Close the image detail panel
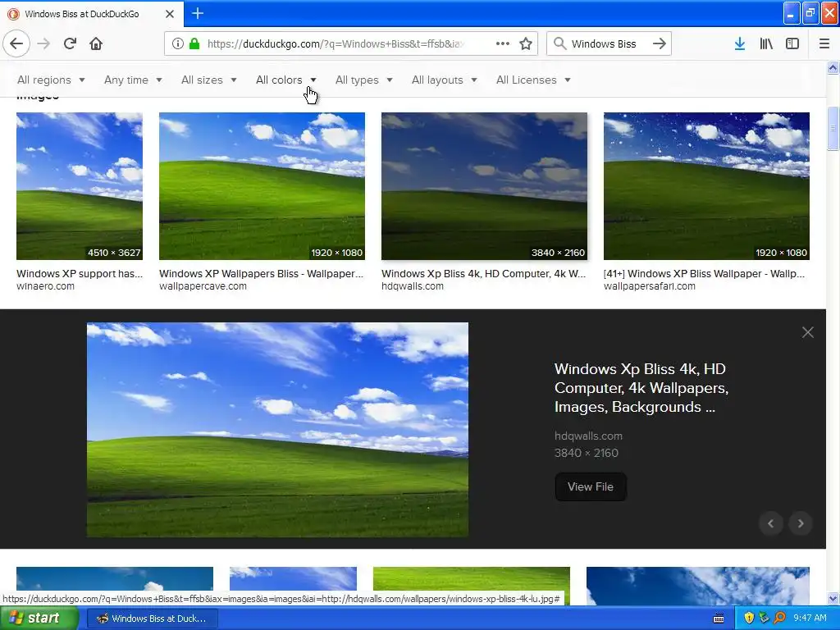 808,332
